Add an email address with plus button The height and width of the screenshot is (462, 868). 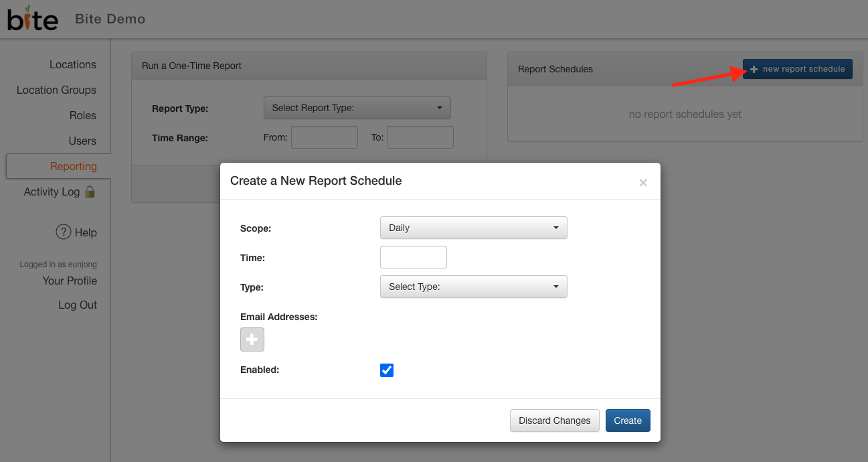[x=252, y=339]
